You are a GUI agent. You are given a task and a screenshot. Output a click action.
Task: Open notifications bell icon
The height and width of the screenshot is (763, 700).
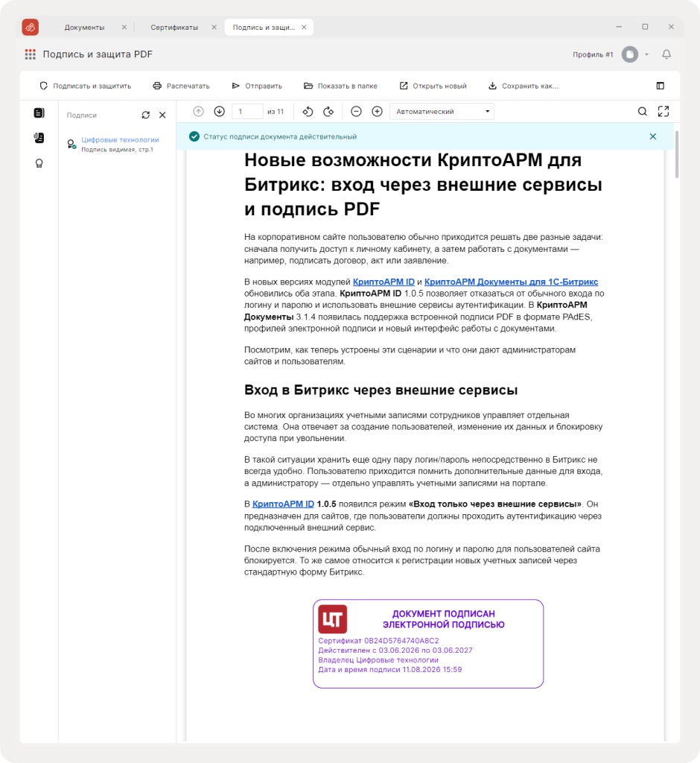click(666, 54)
